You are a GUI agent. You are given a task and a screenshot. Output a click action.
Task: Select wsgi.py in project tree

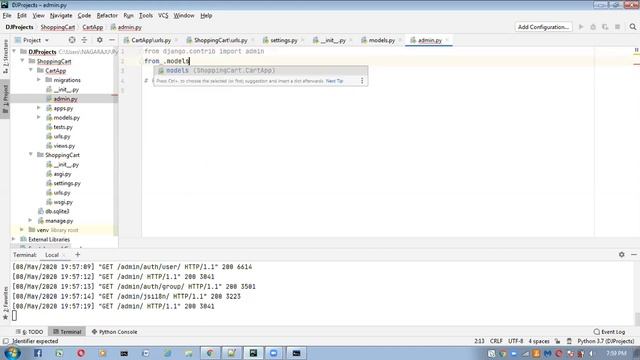[63, 202]
